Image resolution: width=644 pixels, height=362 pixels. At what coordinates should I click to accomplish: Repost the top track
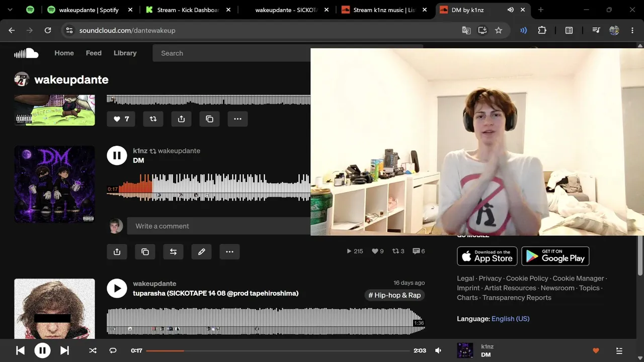coord(153,119)
